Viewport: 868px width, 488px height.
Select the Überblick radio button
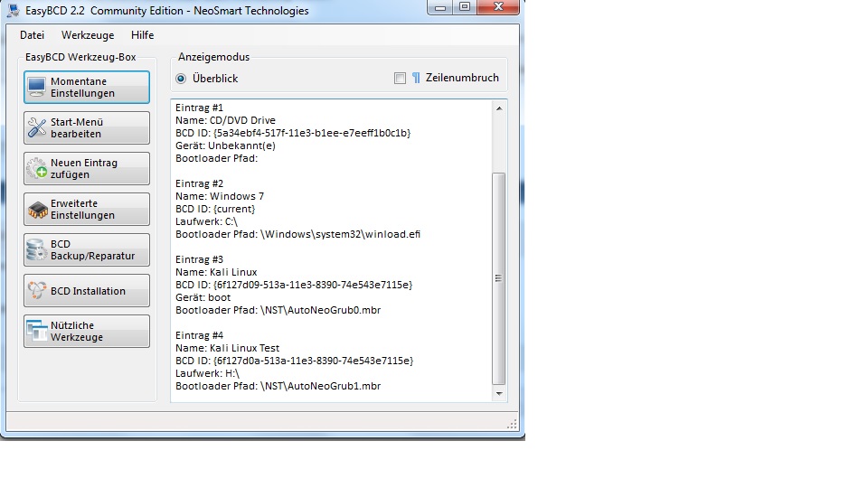pyautogui.click(x=181, y=79)
